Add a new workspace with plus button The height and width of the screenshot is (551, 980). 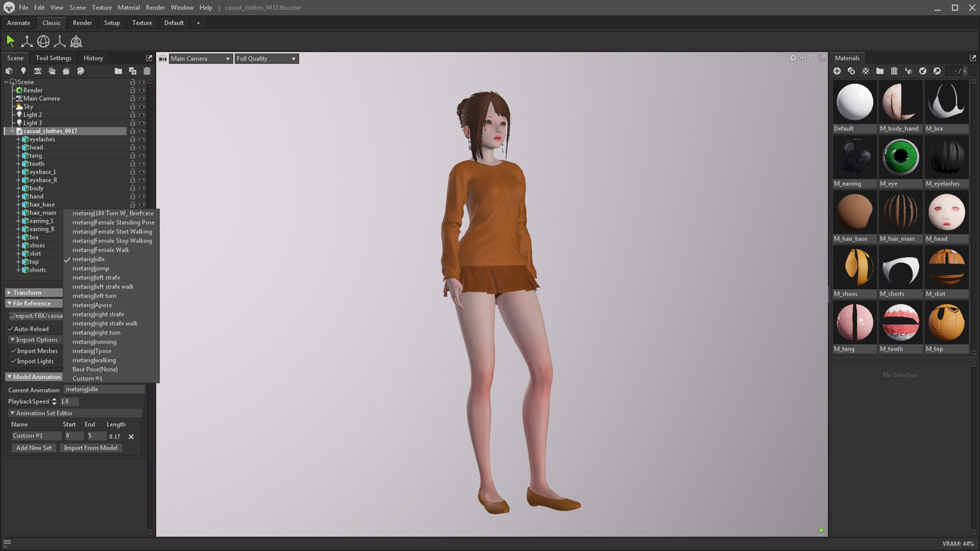coord(199,23)
